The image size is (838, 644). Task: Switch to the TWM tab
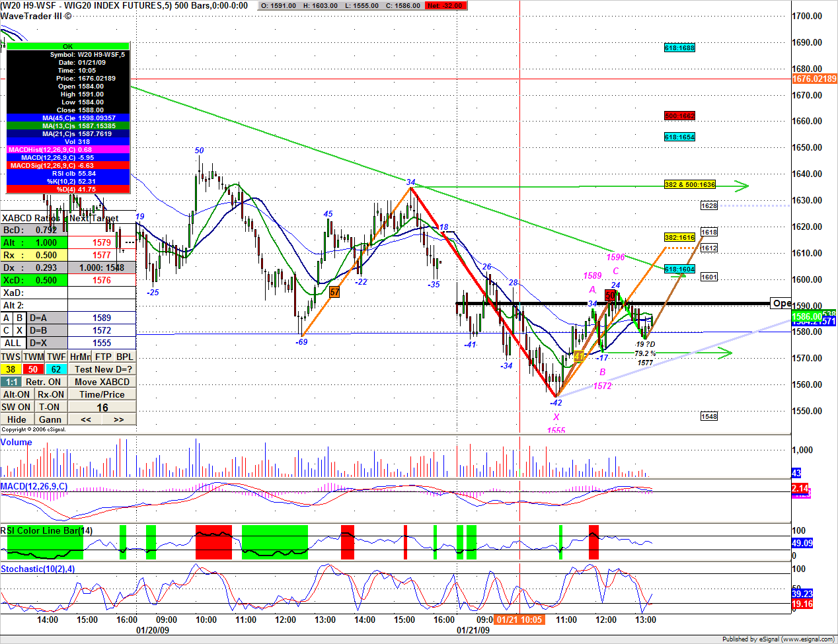pos(34,357)
